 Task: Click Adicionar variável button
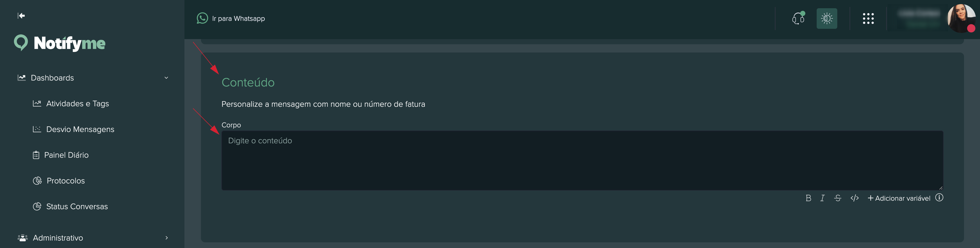pyautogui.click(x=899, y=198)
